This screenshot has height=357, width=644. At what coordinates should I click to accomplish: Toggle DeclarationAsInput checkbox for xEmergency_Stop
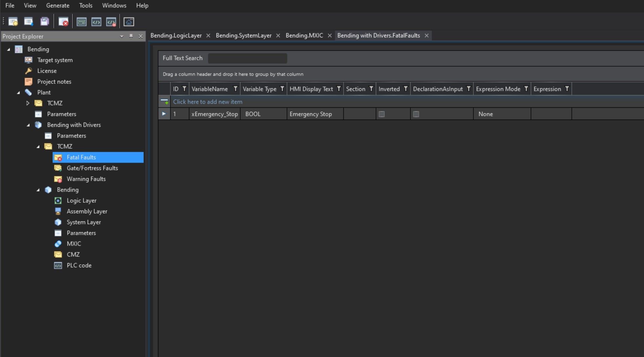416,114
